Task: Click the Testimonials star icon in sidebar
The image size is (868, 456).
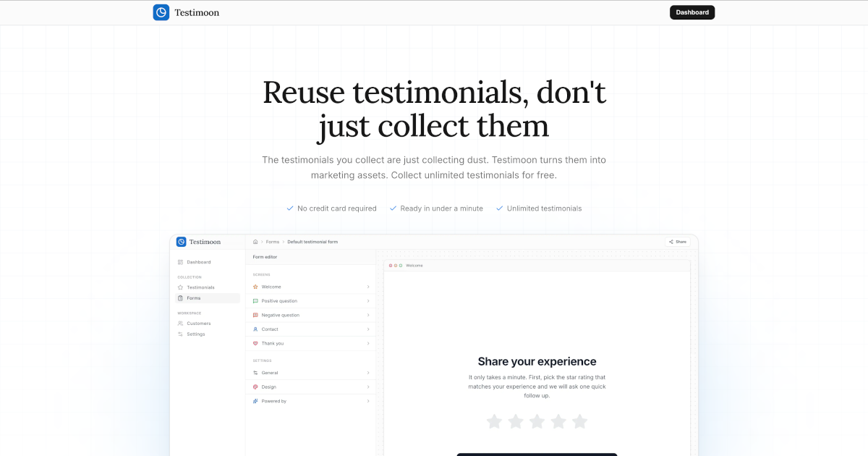Action: pos(180,287)
